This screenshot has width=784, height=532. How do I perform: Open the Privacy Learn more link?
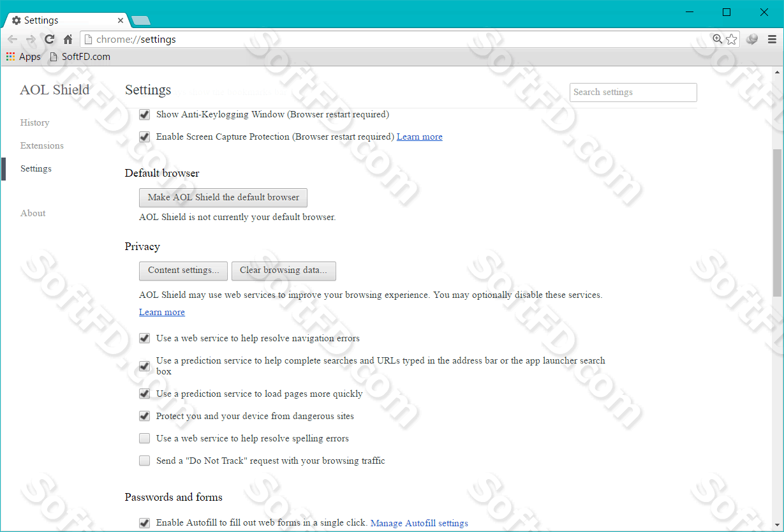pos(162,313)
